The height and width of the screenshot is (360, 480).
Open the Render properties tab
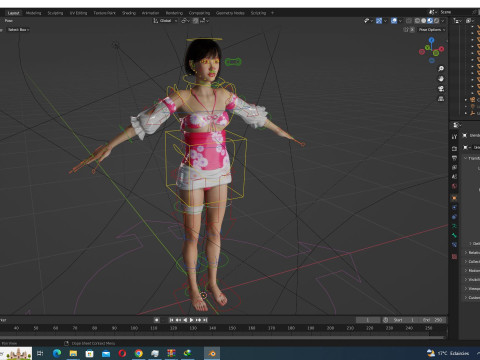454,148
